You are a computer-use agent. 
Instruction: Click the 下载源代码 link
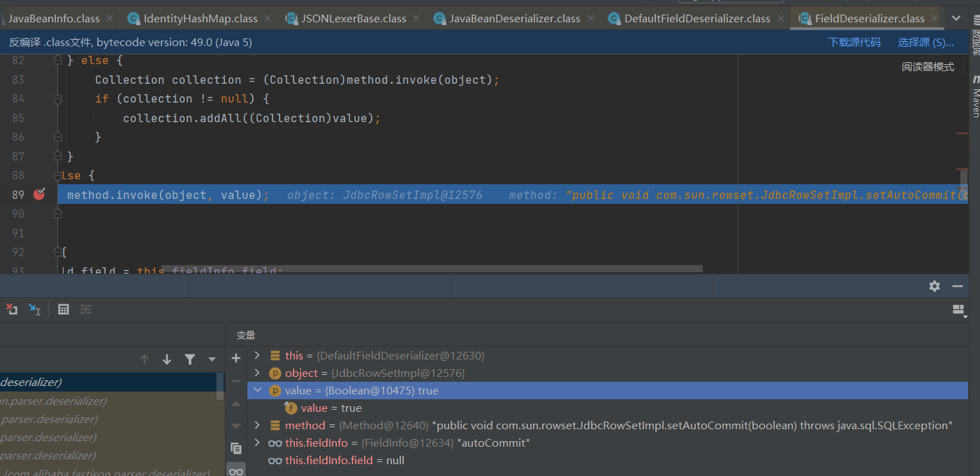[855, 42]
